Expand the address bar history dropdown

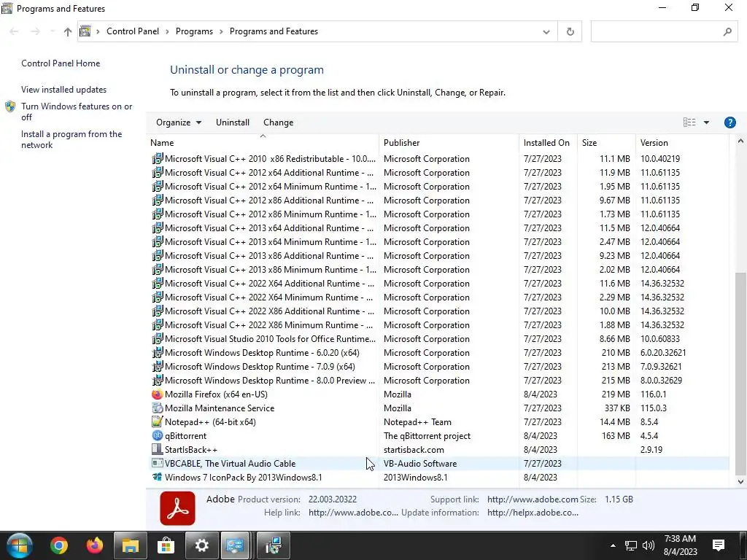pyautogui.click(x=546, y=31)
